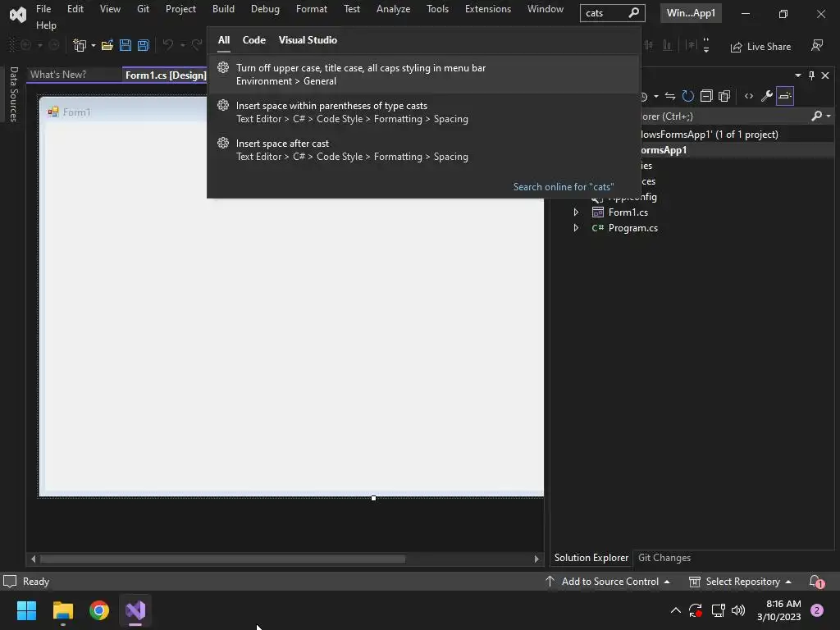Click the align centers toolbar icon

coord(650,46)
